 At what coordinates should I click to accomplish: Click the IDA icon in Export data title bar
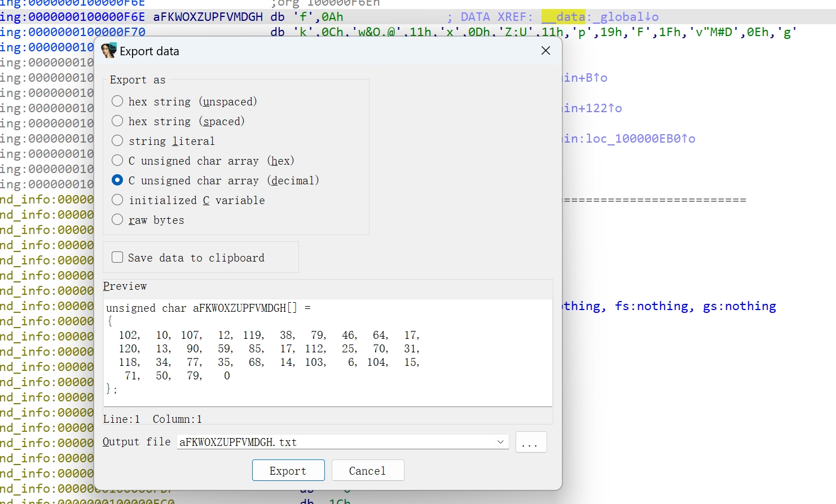click(109, 51)
